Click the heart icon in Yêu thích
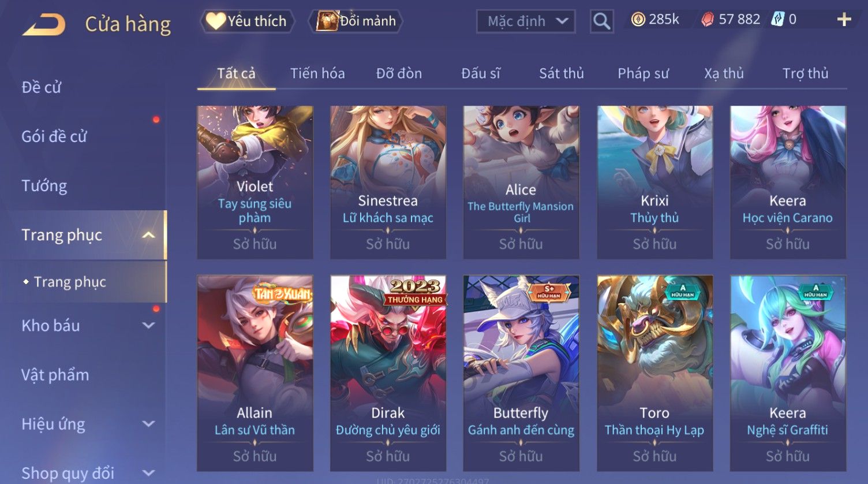 pyautogui.click(x=216, y=21)
